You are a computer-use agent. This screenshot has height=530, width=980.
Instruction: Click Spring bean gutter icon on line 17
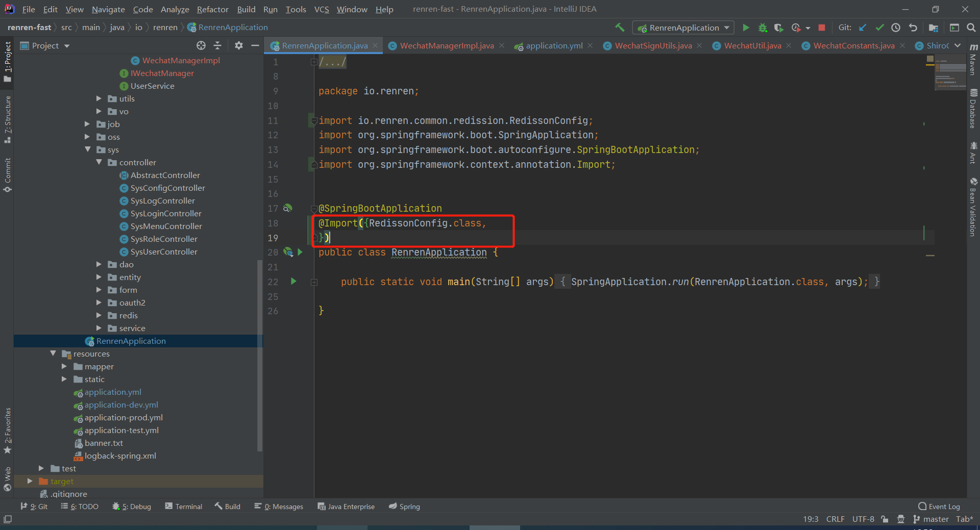point(288,208)
